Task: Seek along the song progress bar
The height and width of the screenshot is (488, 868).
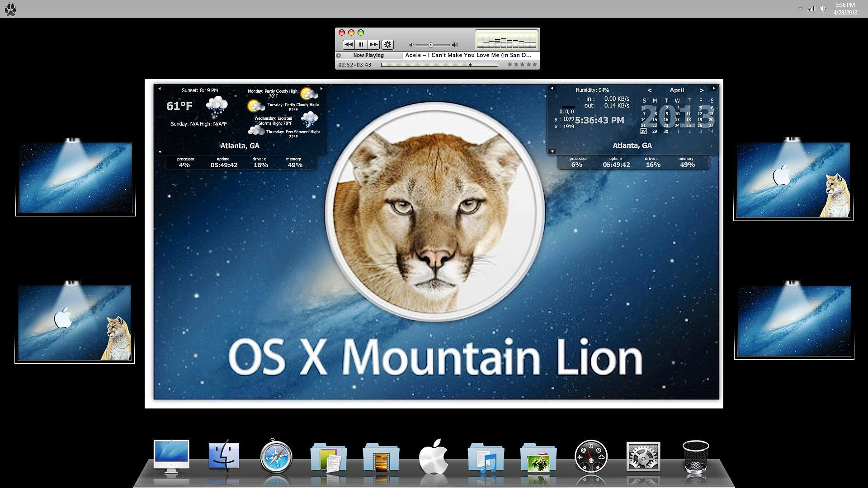Action: point(439,65)
